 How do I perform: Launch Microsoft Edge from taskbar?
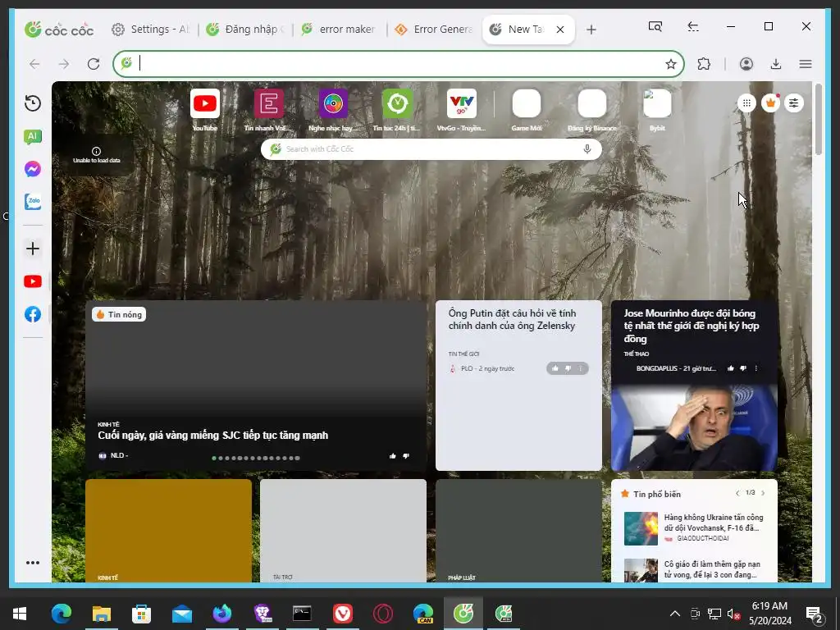pos(61,614)
